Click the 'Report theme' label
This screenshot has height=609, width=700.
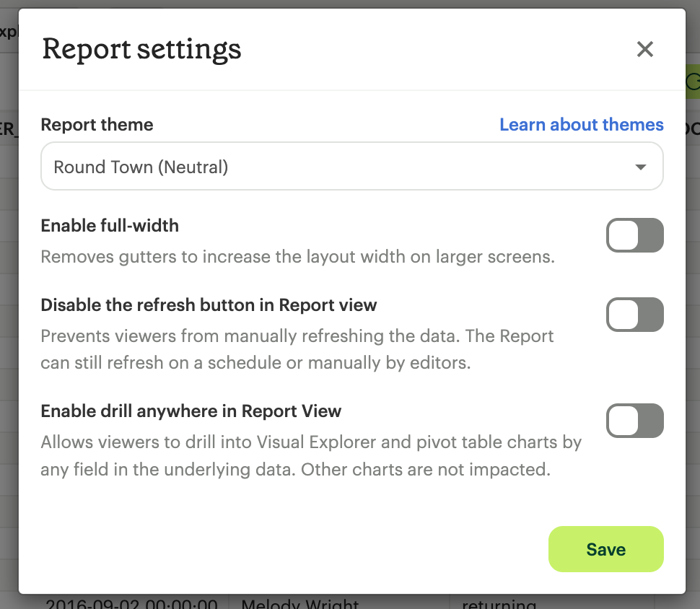pos(97,125)
